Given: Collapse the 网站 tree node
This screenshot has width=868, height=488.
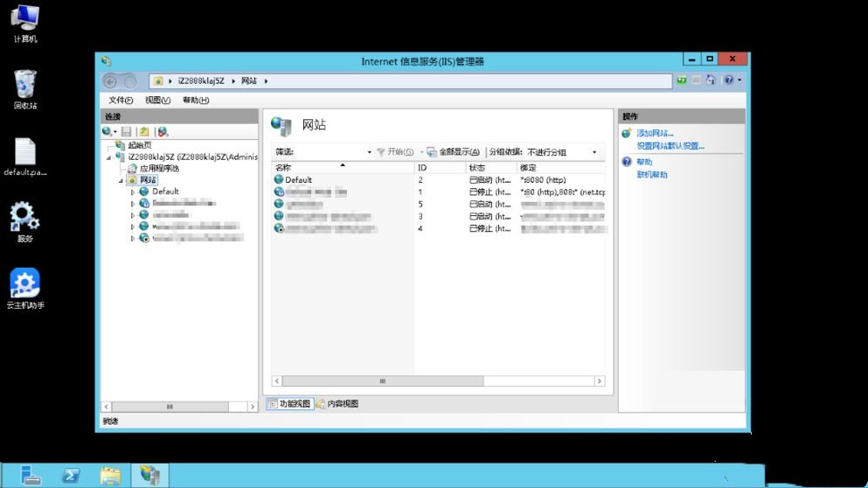Looking at the screenshot, I should coord(122,180).
